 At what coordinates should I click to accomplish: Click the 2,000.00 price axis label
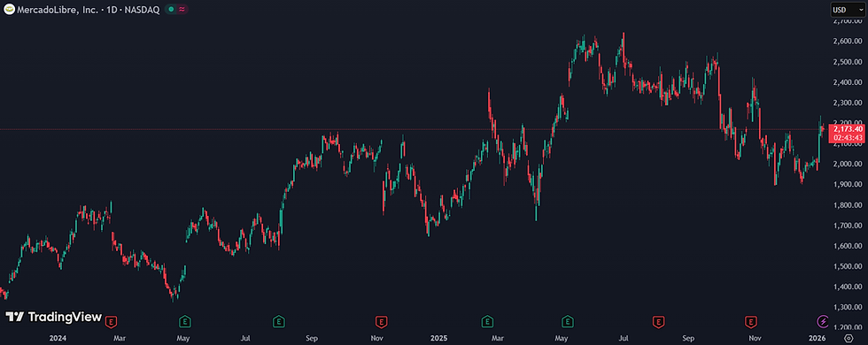tap(847, 165)
